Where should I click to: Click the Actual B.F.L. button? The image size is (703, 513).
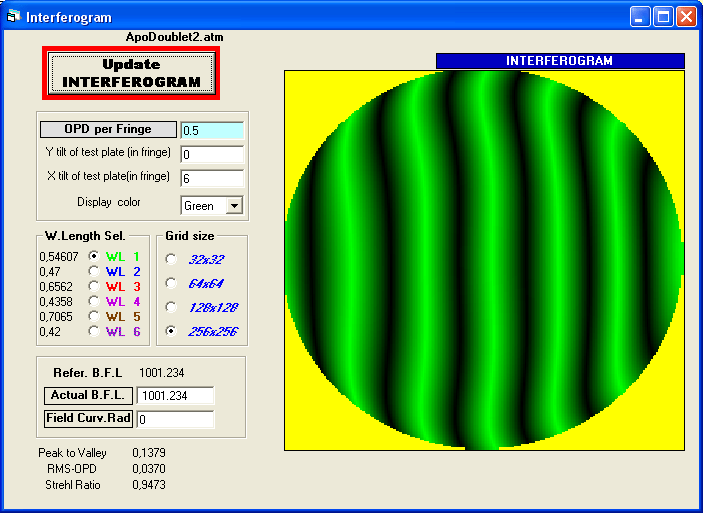point(88,396)
